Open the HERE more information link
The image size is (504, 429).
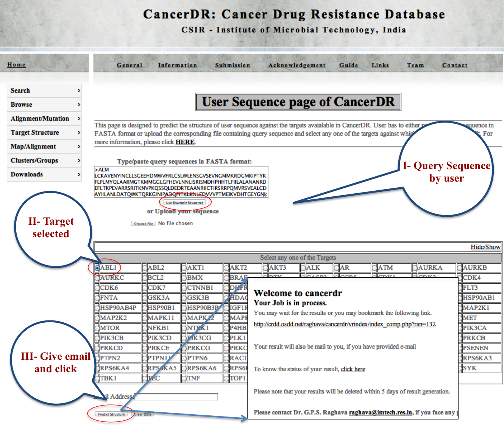pyautogui.click(x=185, y=142)
